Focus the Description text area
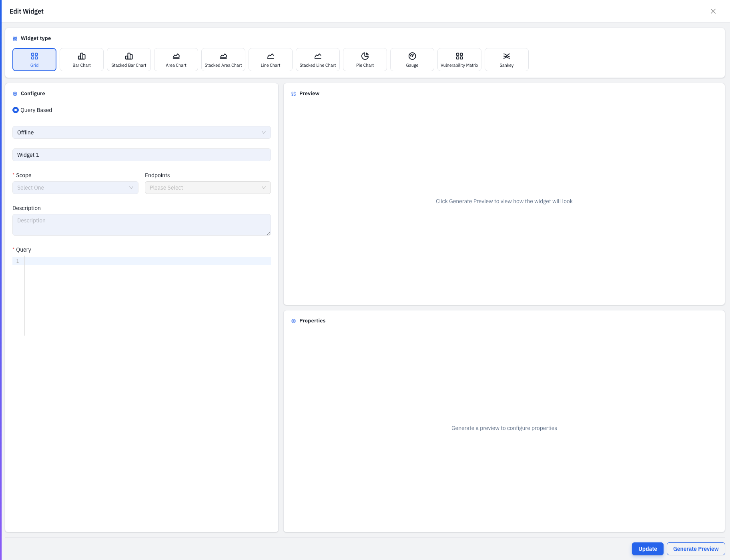 [x=142, y=225]
